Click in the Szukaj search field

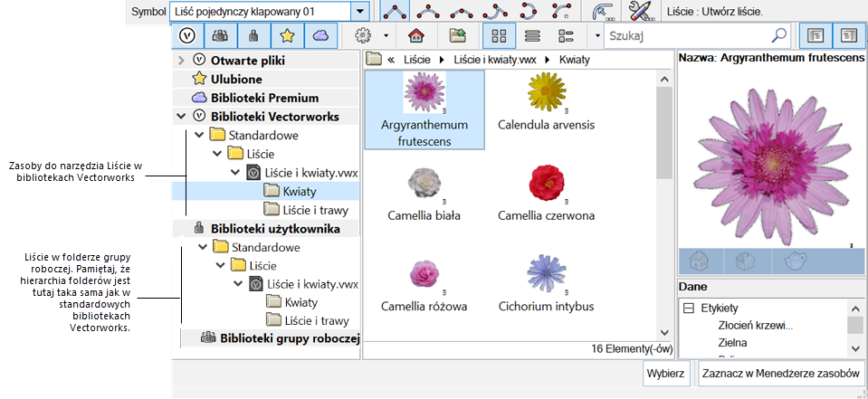tap(688, 36)
